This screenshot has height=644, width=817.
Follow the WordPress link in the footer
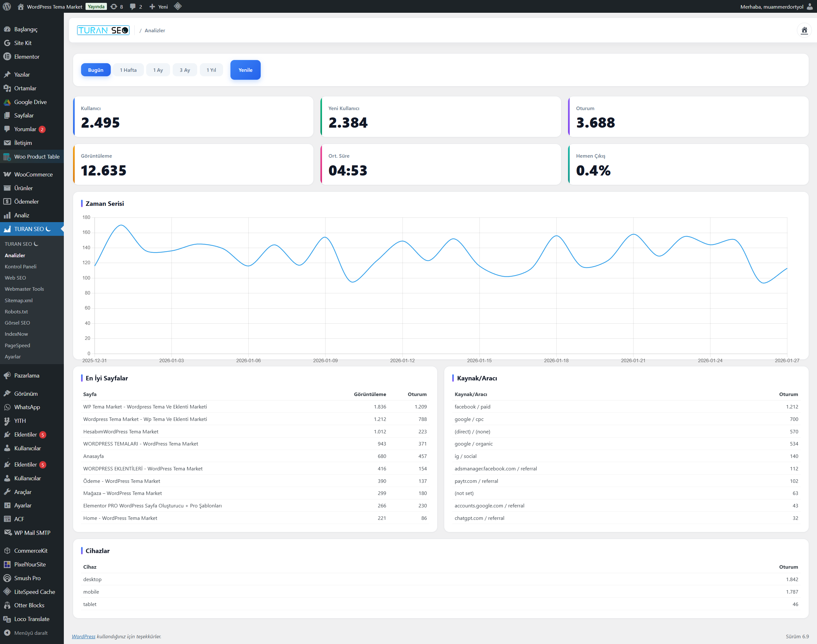tap(83, 636)
